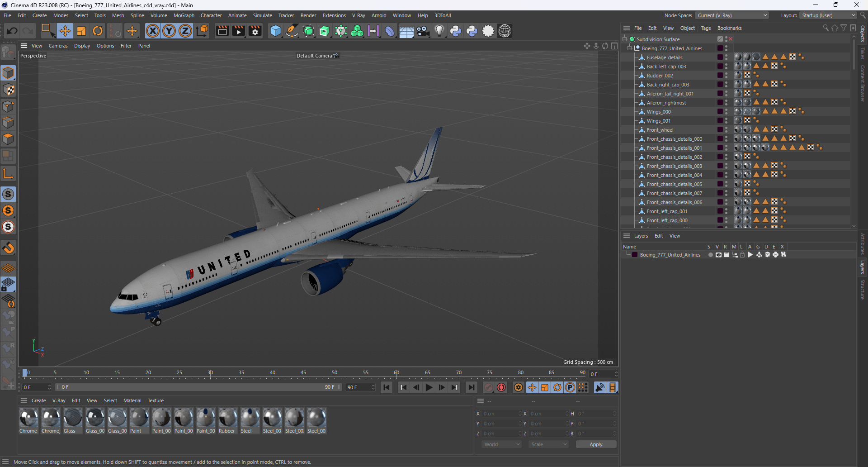Click the Camera object icon
This screenshot has width=868, height=467.
[x=423, y=31]
